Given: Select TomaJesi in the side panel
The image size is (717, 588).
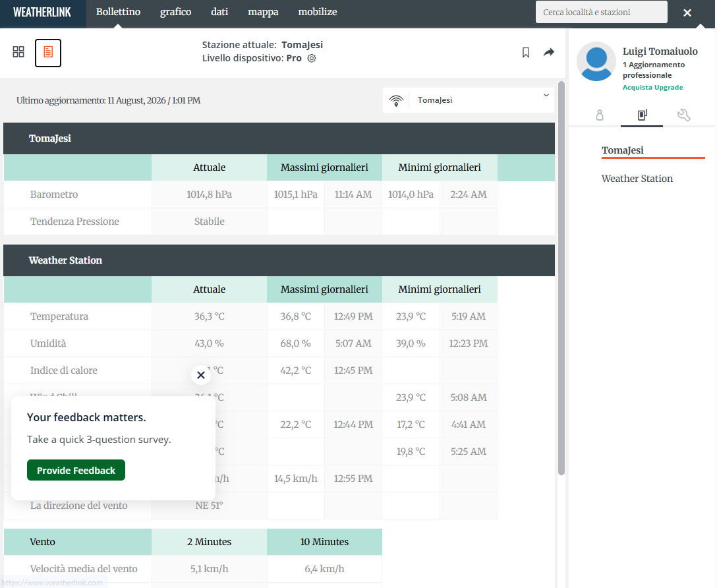Looking at the screenshot, I should pos(622,150).
